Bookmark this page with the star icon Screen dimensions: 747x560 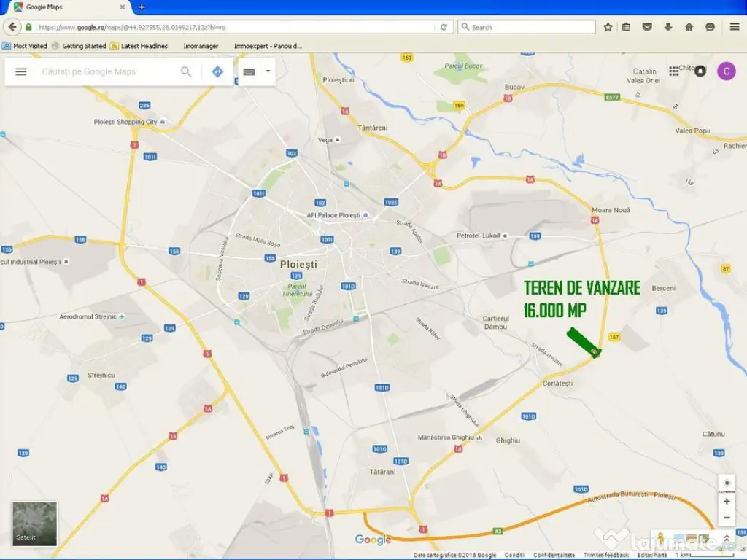click(x=608, y=27)
